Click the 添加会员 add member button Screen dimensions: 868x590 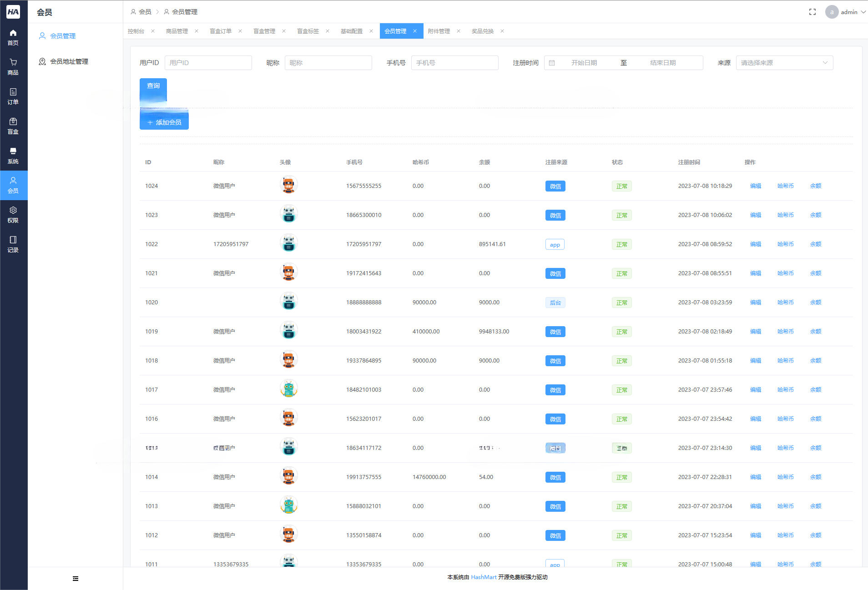(x=164, y=122)
